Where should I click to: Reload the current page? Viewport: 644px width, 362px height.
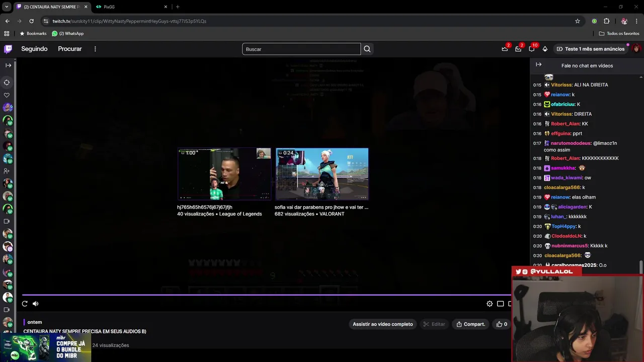coord(31,21)
